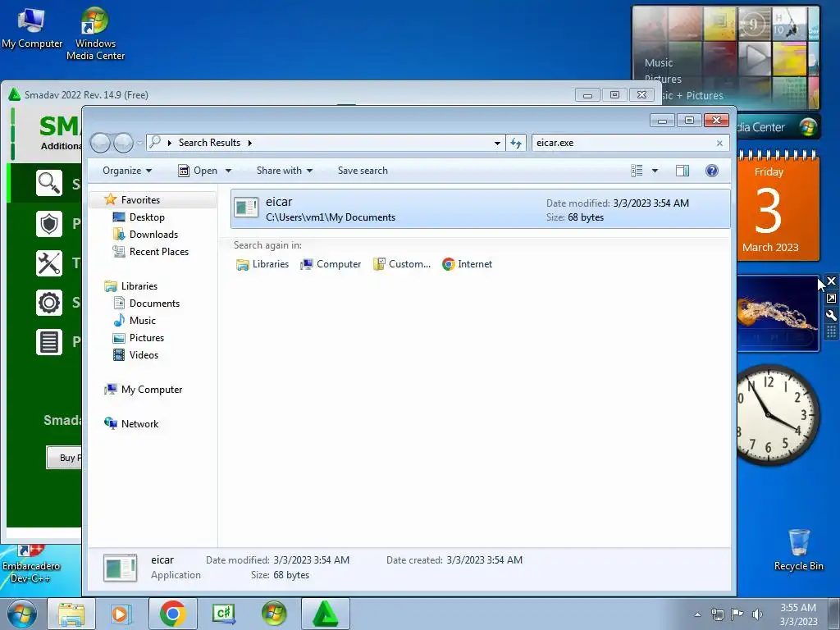Click the Explorer back navigation arrow

click(100, 143)
